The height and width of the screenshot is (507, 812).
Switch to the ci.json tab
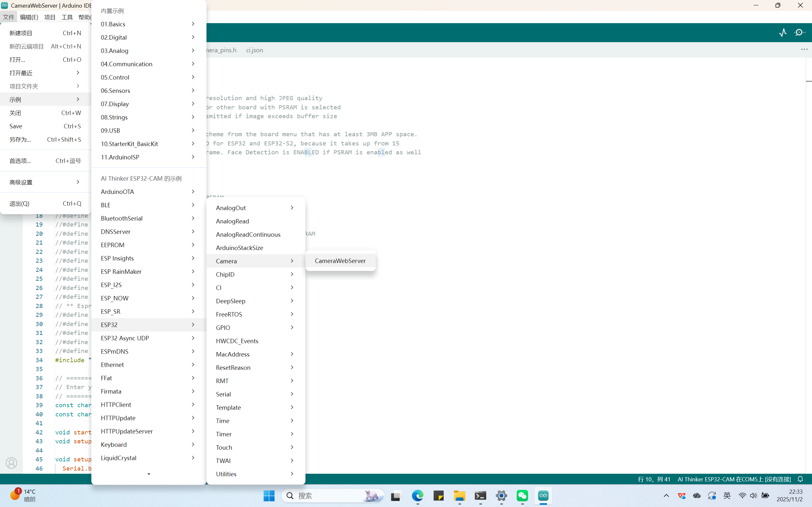(x=254, y=50)
